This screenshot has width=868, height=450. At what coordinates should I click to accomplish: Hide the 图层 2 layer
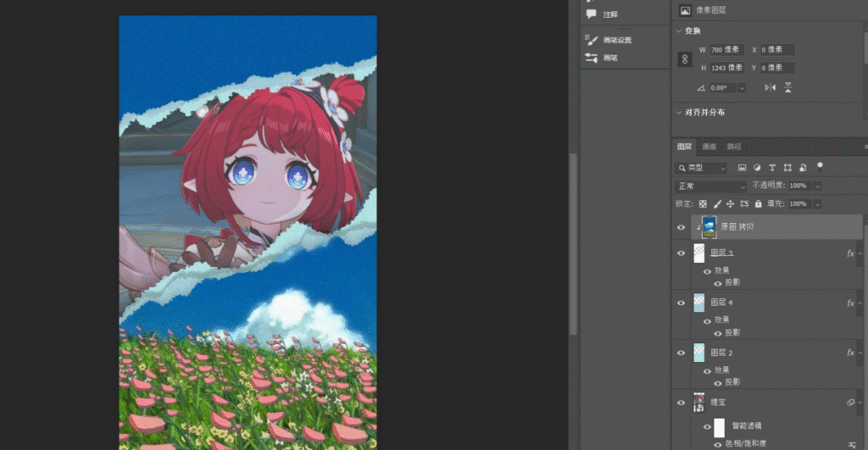[681, 353]
